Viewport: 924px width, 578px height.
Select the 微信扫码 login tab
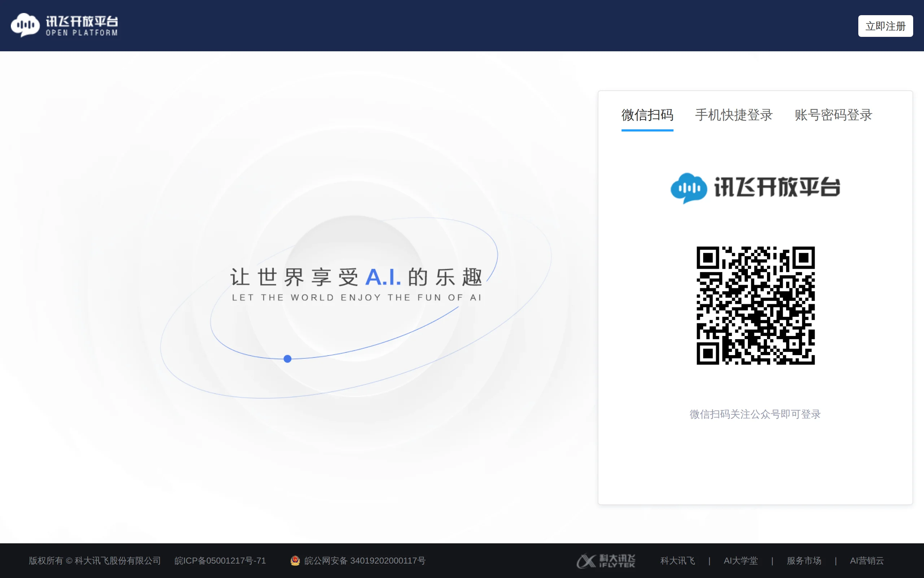point(647,115)
